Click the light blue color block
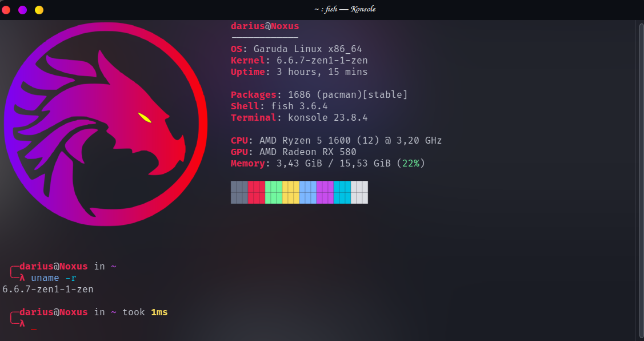Viewport: 644px width, 341px height. pos(308,192)
